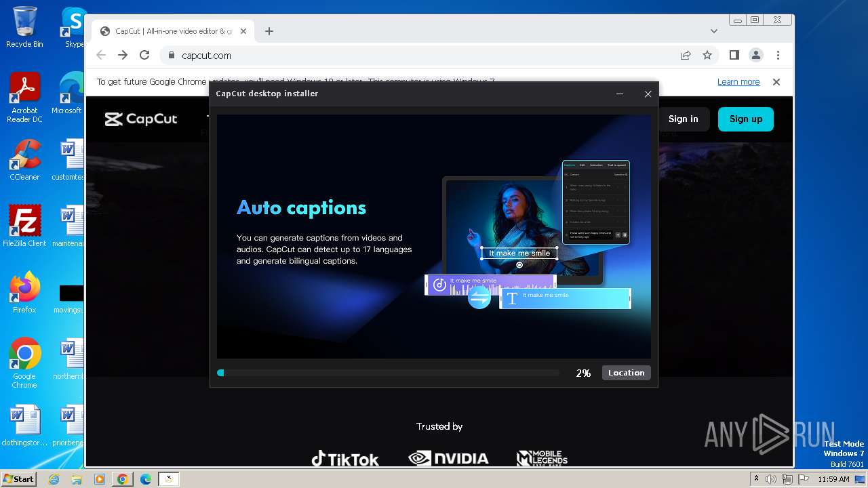Click the NVIDIA logo on webpage
Viewport: 868px width, 488px height.
(448, 459)
